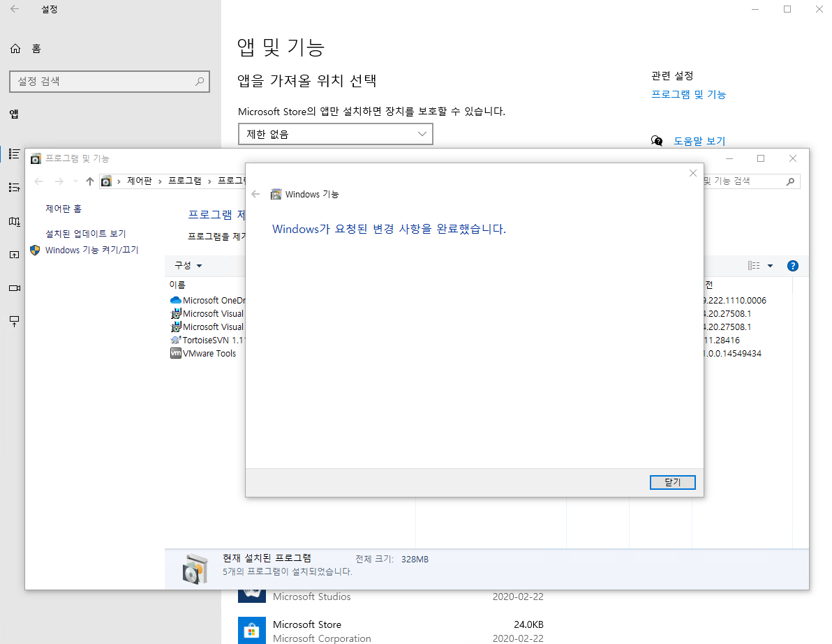Expand the 구성 dropdown menu
The height and width of the screenshot is (644, 832).
pyautogui.click(x=188, y=265)
